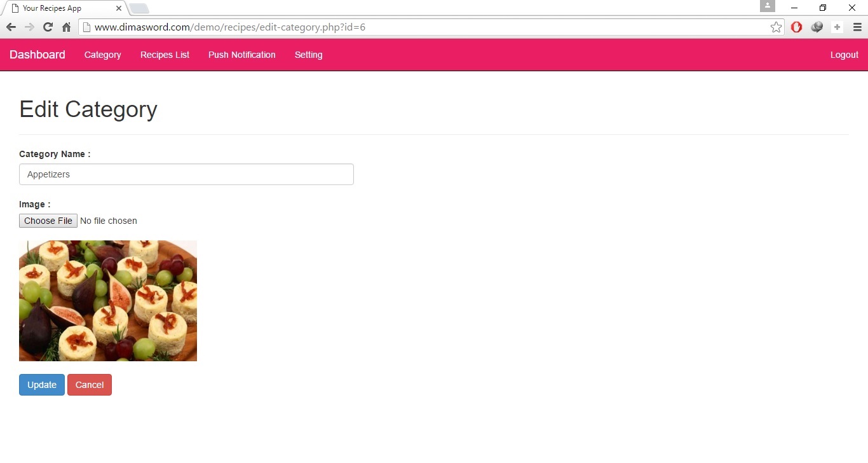
Task: Log out using the Logout link
Action: click(844, 55)
